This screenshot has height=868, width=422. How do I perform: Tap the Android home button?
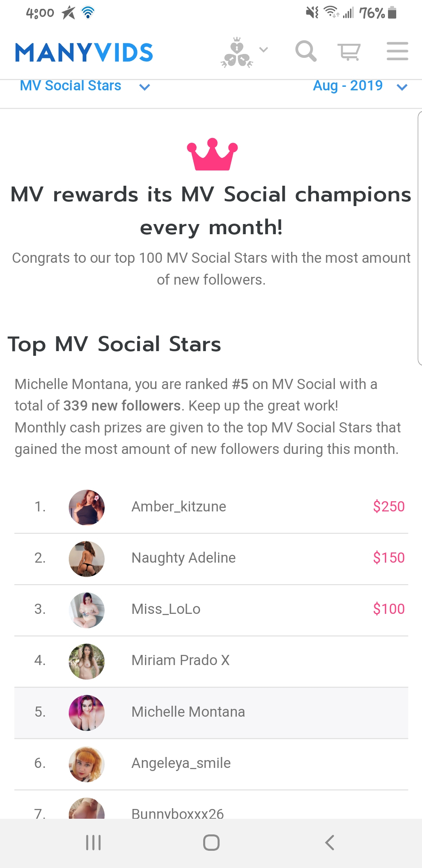211,842
